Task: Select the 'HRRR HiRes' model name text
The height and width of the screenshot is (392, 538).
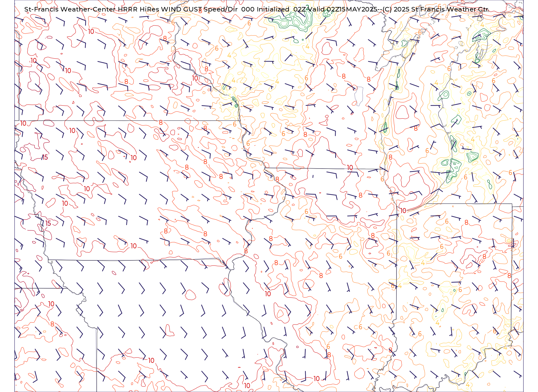Action: click(138, 9)
